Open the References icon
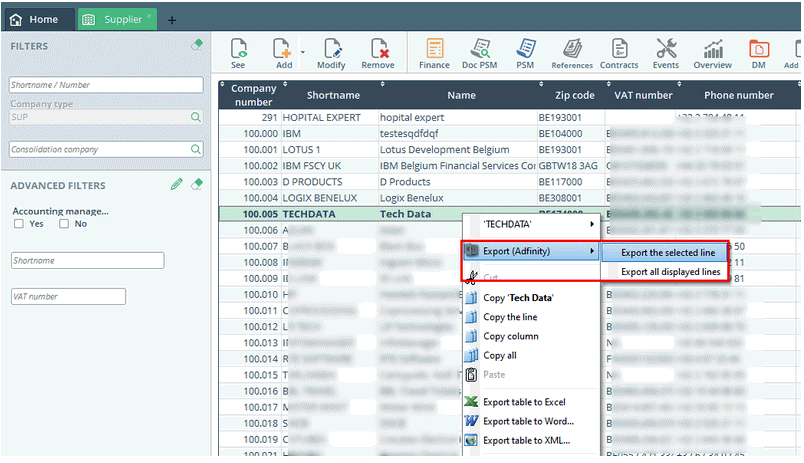The image size is (804, 463). click(572, 53)
